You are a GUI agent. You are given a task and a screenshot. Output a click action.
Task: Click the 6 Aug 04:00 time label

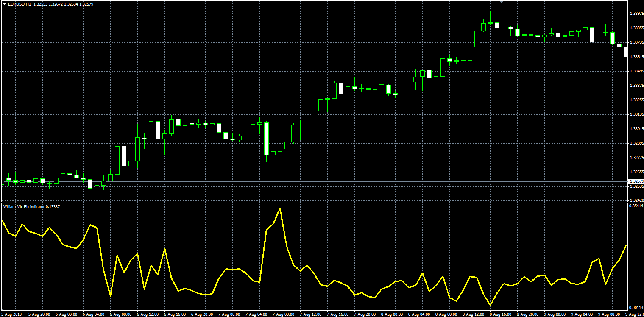pyautogui.click(x=93, y=314)
